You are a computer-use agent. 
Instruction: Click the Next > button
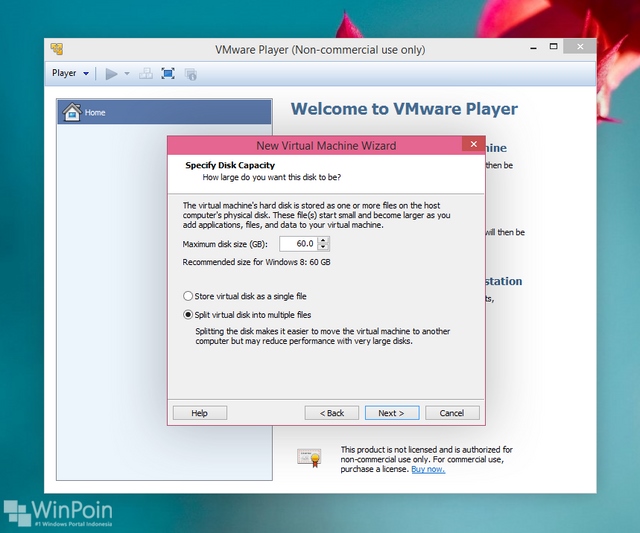pyautogui.click(x=392, y=413)
